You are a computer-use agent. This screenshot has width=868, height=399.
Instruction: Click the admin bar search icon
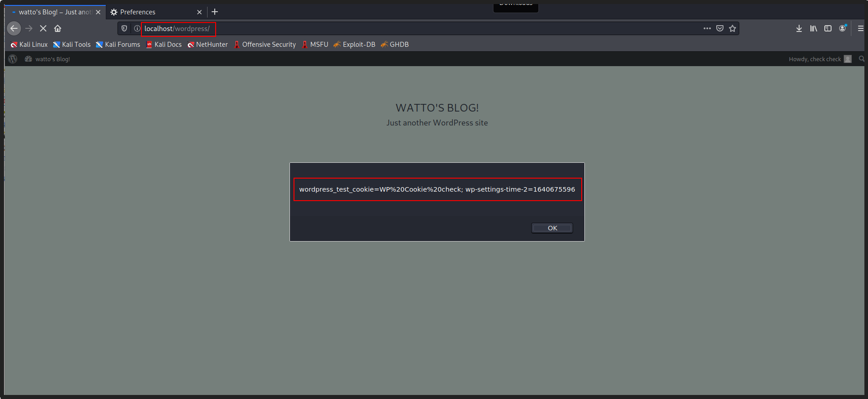861,59
